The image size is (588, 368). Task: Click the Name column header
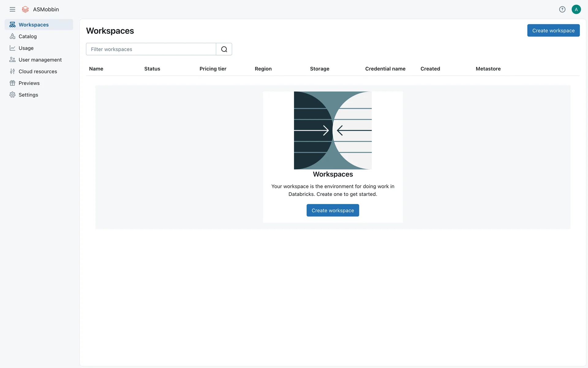(96, 69)
